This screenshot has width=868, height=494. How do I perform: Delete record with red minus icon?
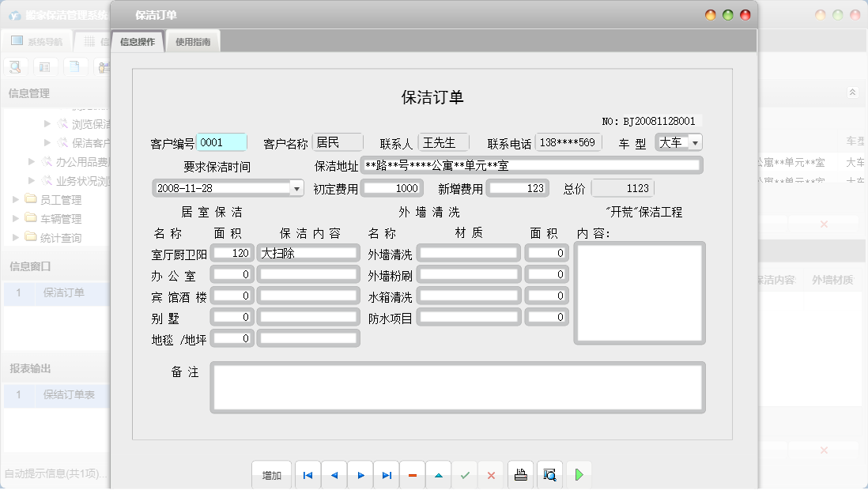pyautogui.click(x=413, y=475)
